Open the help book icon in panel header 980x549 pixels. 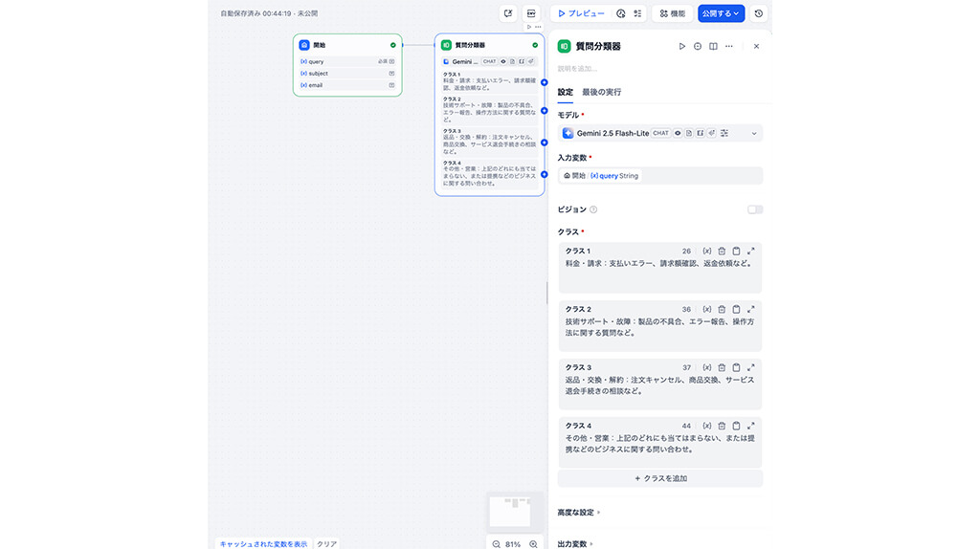point(713,46)
